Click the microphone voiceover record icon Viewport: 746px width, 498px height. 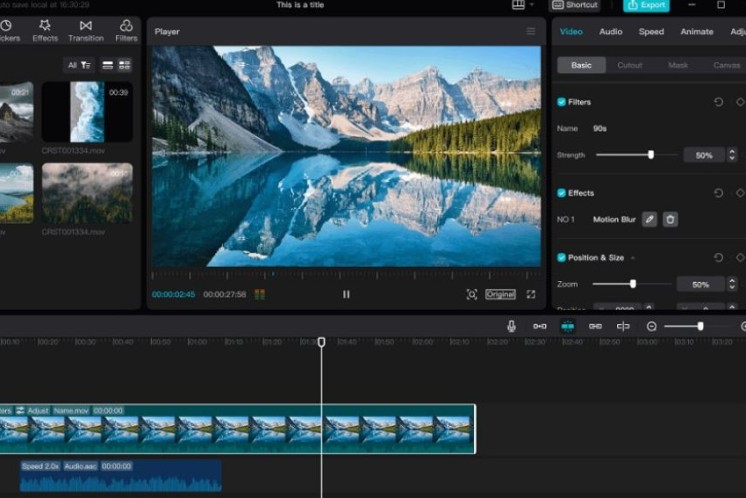(511, 326)
